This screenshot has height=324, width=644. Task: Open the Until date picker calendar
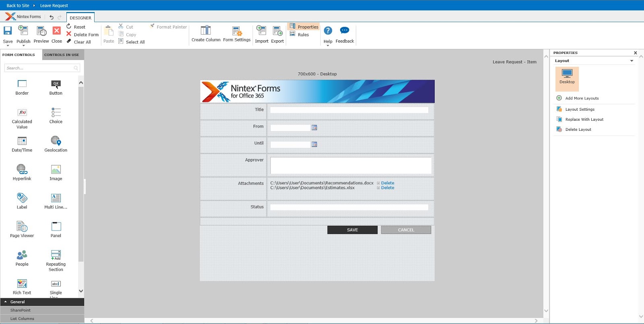pos(314,144)
